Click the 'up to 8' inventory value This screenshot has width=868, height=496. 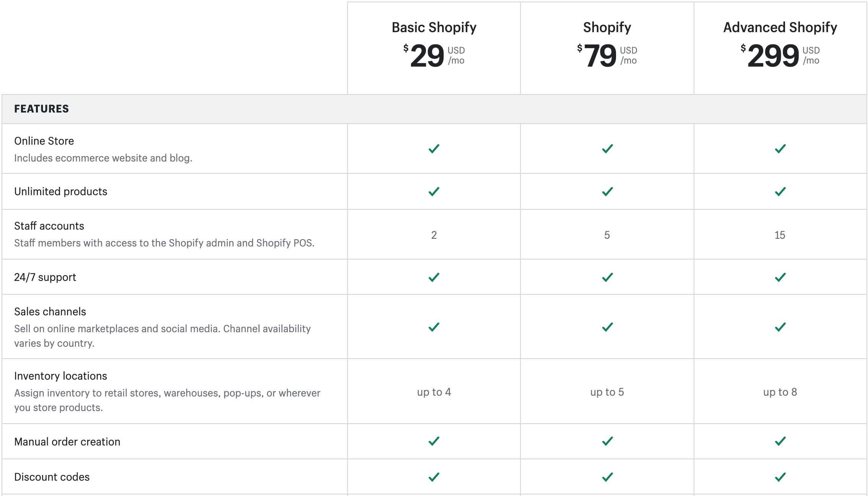tap(780, 392)
